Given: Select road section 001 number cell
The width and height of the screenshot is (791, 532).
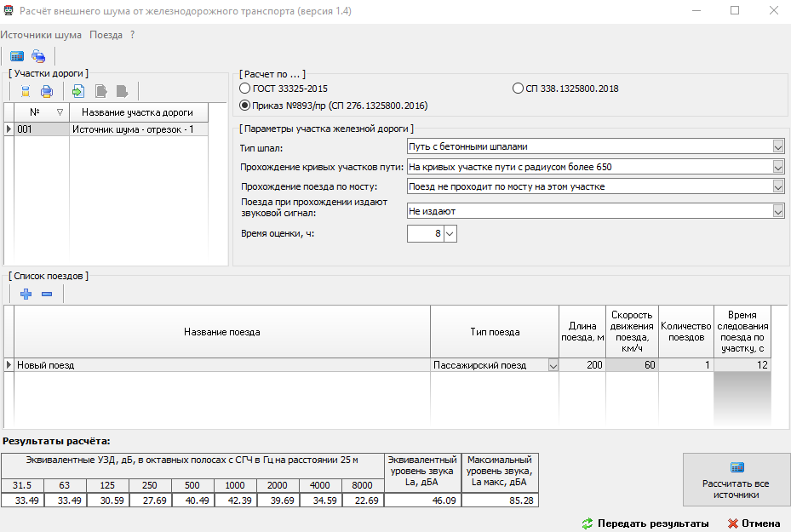Looking at the screenshot, I should tap(42, 129).
